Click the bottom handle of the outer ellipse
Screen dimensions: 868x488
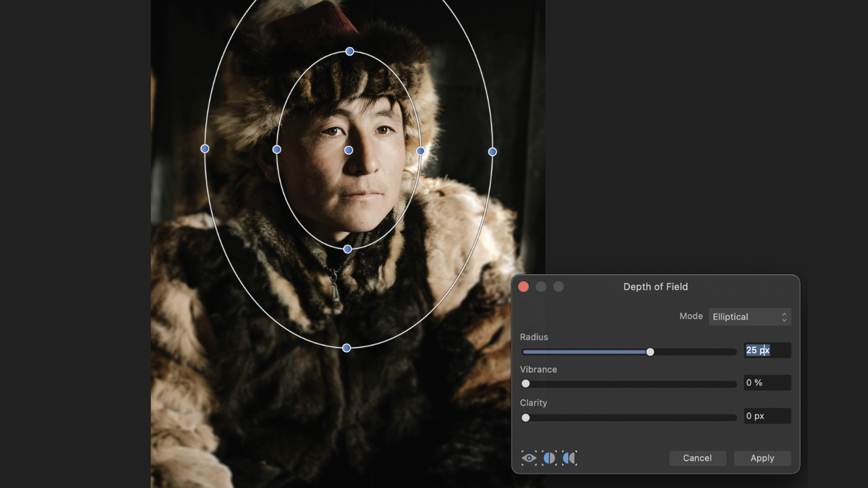pyautogui.click(x=346, y=347)
